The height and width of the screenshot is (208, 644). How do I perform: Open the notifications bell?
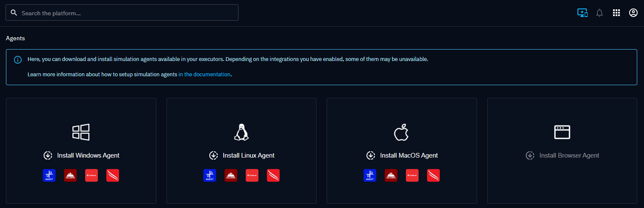(600, 13)
